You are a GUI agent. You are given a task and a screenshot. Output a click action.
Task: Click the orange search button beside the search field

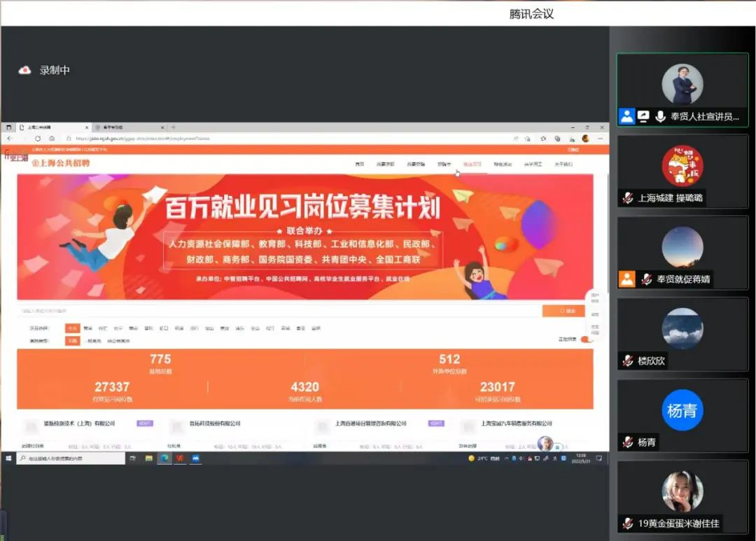click(x=564, y=311)
